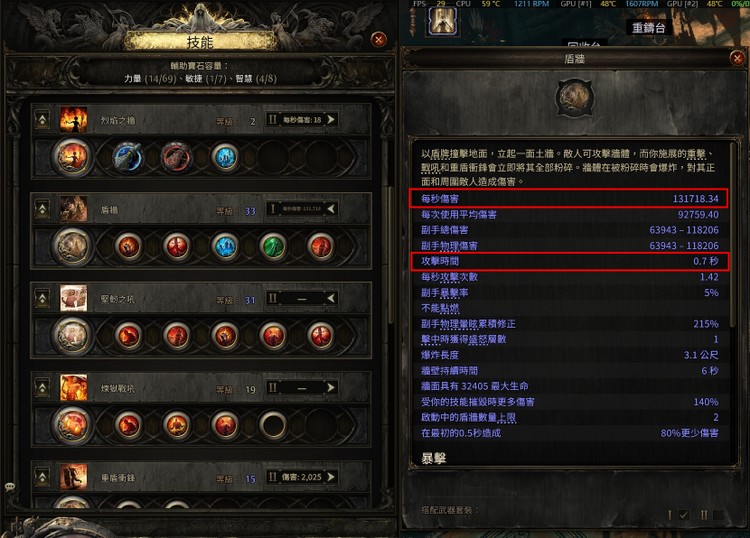Click the 重盾衝鋒 shield charge skill icon
This screenshot has width=750, height=538.
tap(74, 477)
